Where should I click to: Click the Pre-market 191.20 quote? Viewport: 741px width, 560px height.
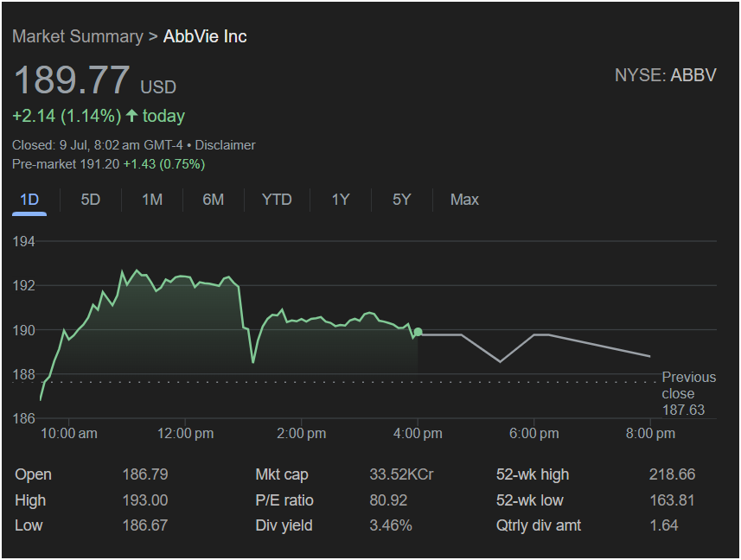click(66, 164)
